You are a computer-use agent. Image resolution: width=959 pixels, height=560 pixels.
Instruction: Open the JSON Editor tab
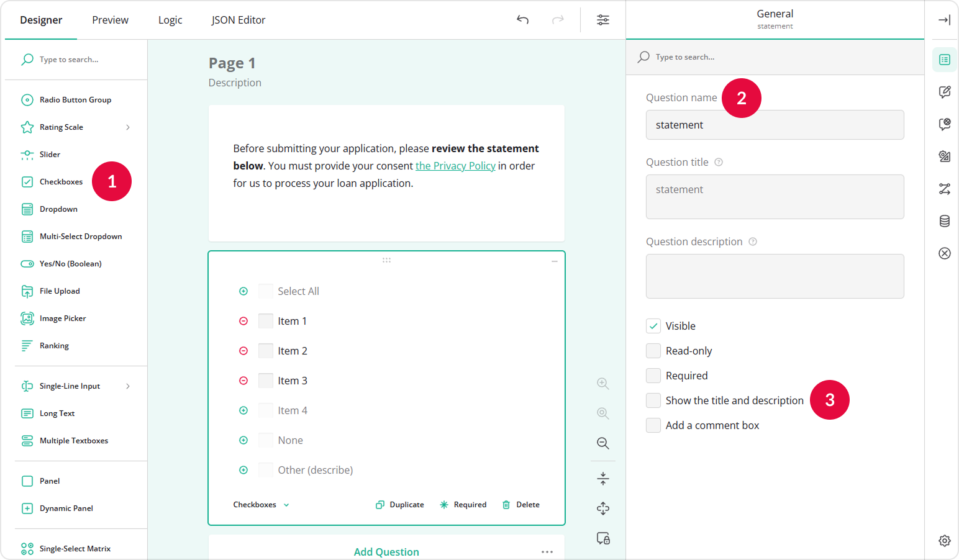[239, 19]
